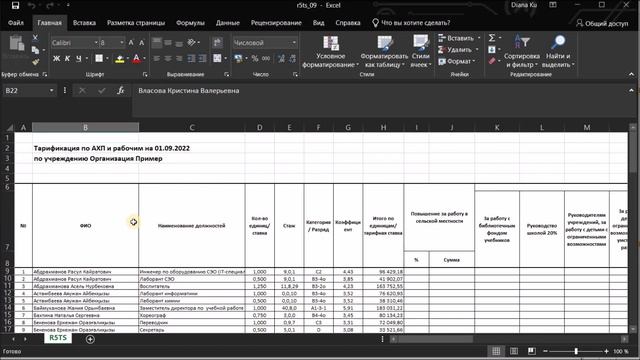Click the yellow fill color button

pyautogui.click(x=119, y=59)
